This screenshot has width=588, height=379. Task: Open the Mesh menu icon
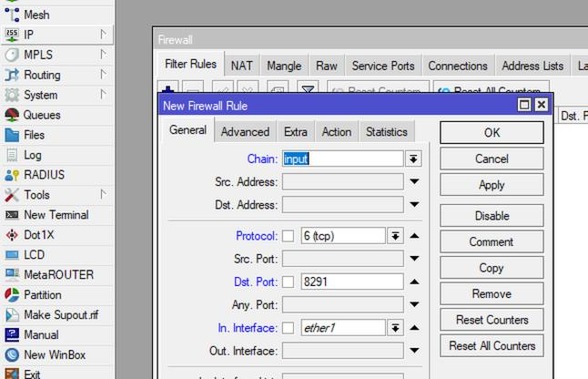tap(12, 15)
